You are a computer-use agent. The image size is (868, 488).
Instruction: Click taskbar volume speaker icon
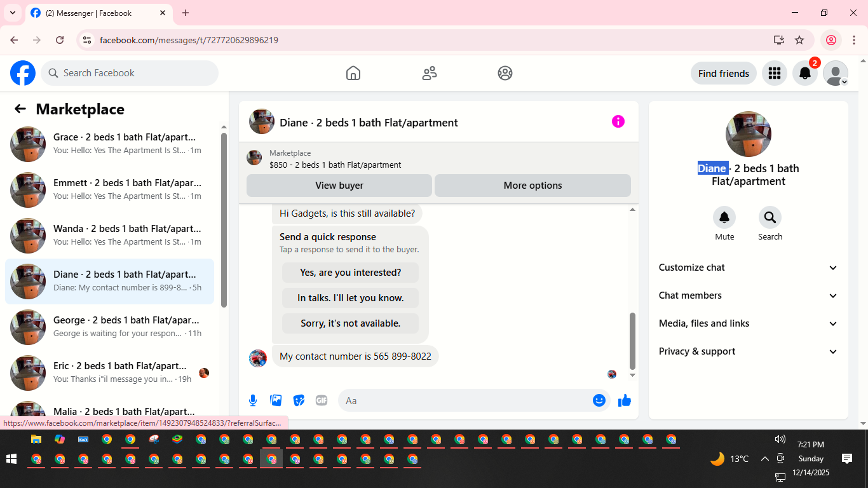pos(780,439)
